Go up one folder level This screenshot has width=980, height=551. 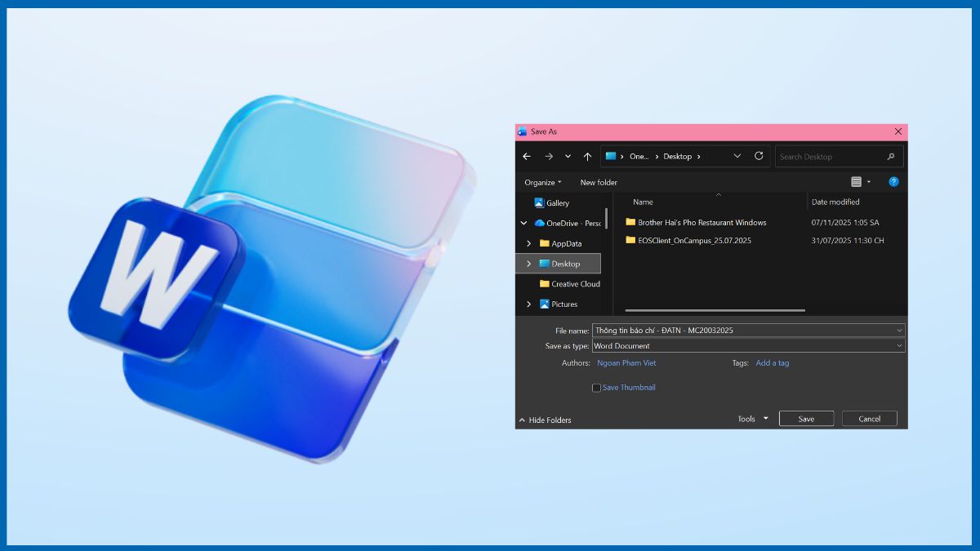click(587, 157)
